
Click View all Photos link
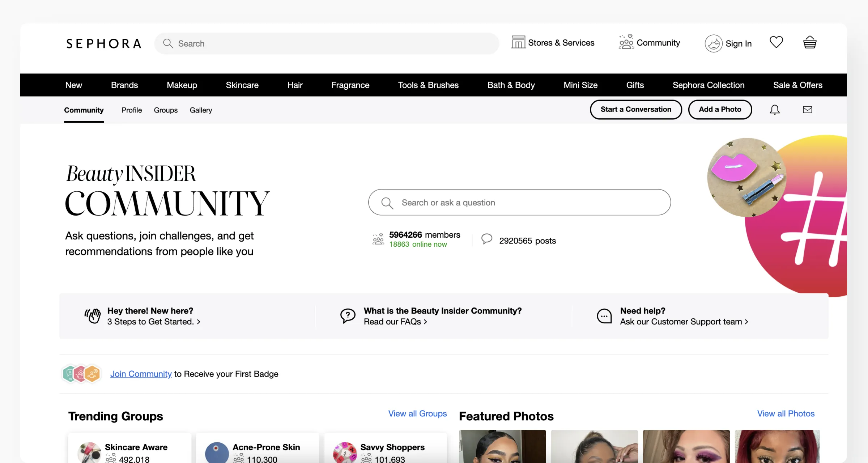tap(786, 413)
